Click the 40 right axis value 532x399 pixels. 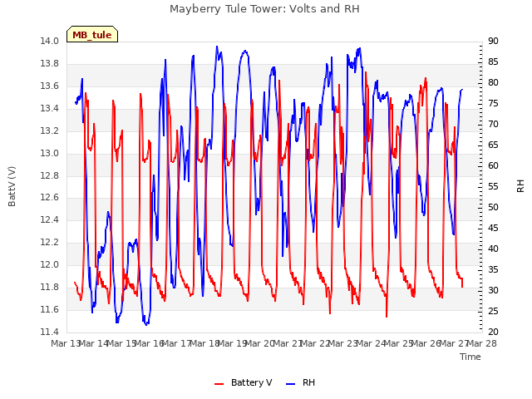coord(493,249)
